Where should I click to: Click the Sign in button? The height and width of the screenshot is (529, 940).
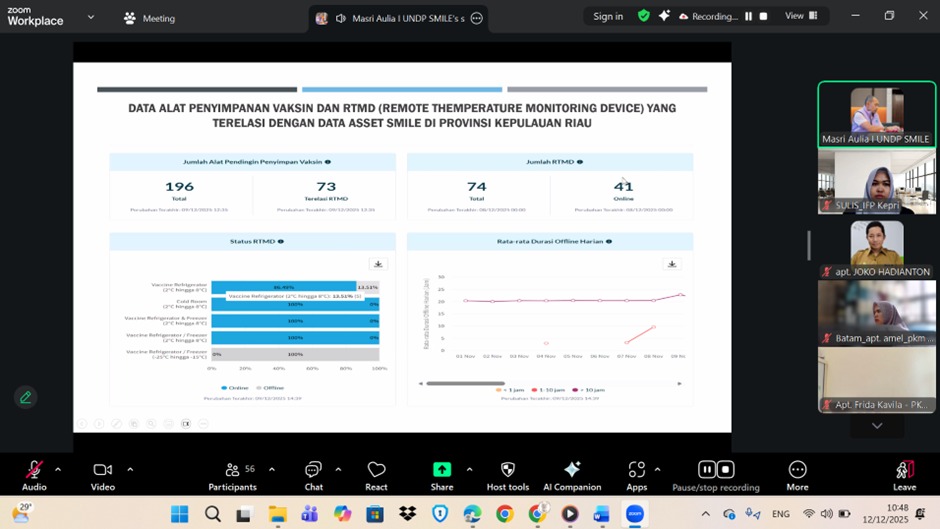click(x=608, y=16)
